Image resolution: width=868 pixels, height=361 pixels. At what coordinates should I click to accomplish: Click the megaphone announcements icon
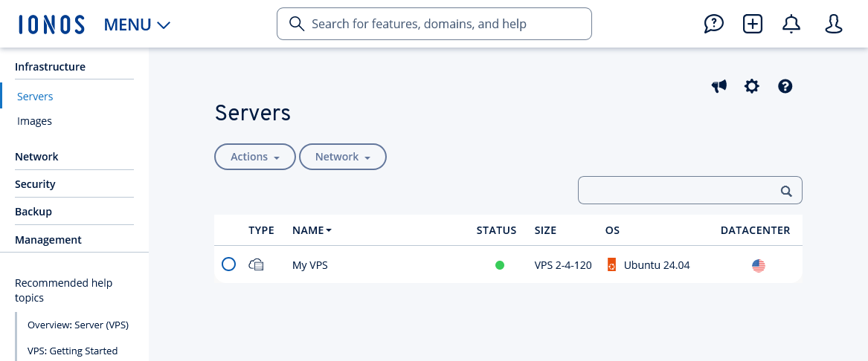click(719, 86)
